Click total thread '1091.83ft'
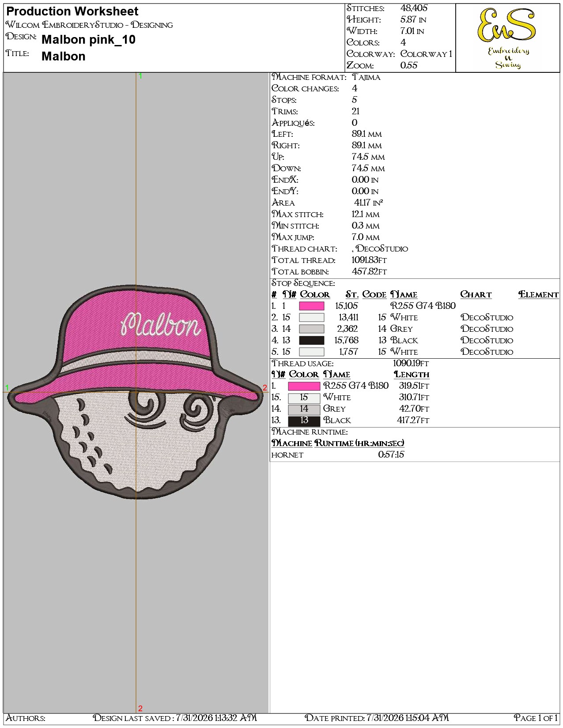563x728 pixels. click(x=369, y=260)
